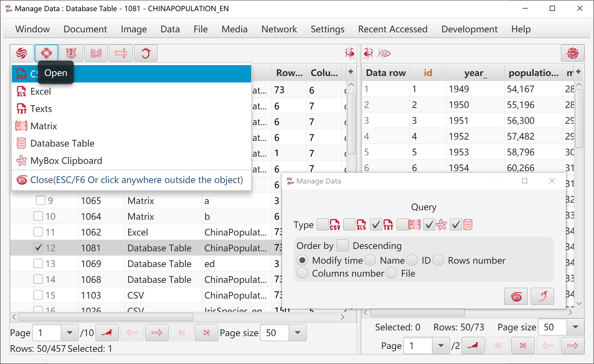Screen dimensions: 594x364
Task: Click the Open flower icon button
Action: point(46,53)
